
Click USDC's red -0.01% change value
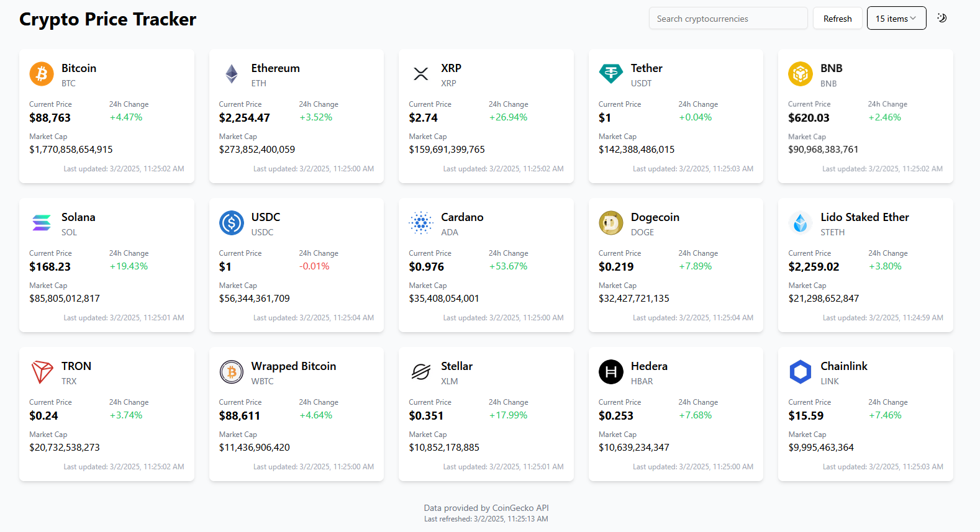point(314,266)
